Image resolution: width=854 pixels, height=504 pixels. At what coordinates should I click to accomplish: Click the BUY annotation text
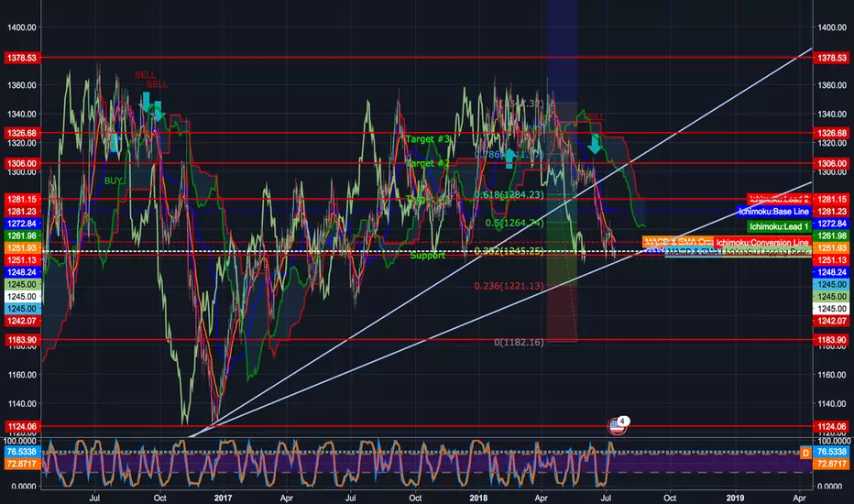coord(114,181)
